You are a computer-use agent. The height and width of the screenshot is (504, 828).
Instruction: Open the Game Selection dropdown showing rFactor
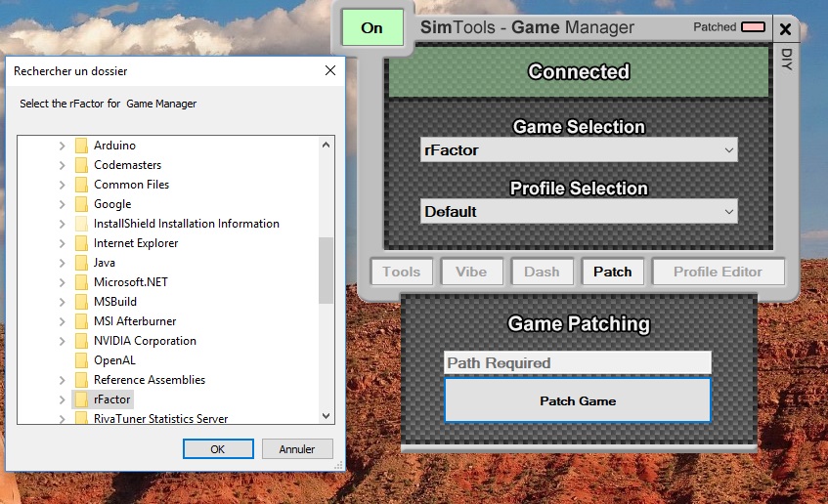coord(579,149)
